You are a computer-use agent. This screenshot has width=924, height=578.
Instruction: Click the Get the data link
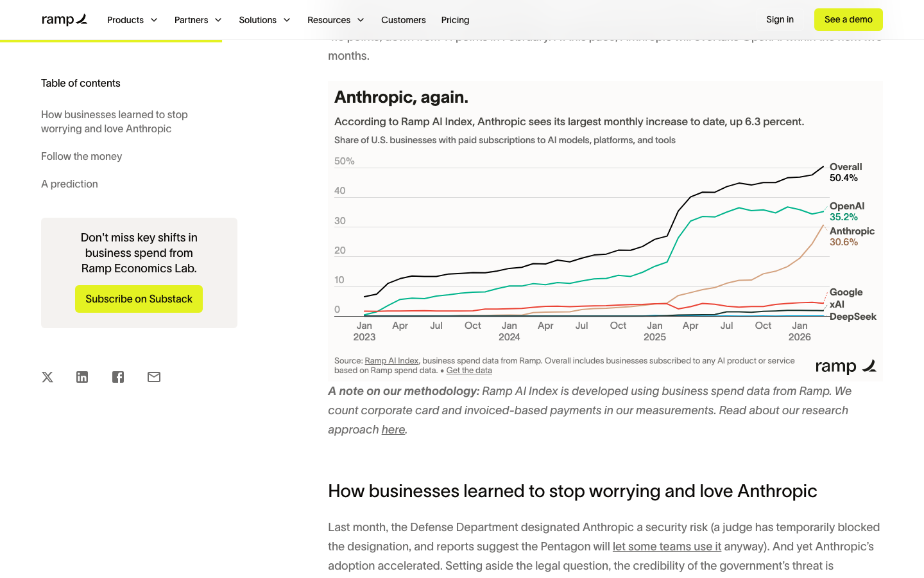(469, 371)
